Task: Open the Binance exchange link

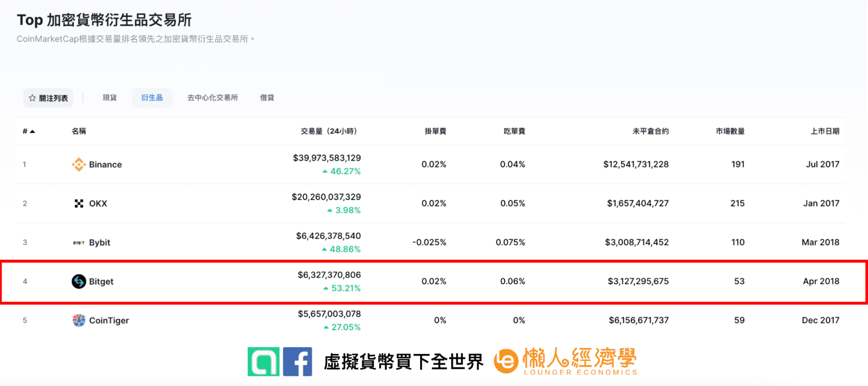Action: 105,164
